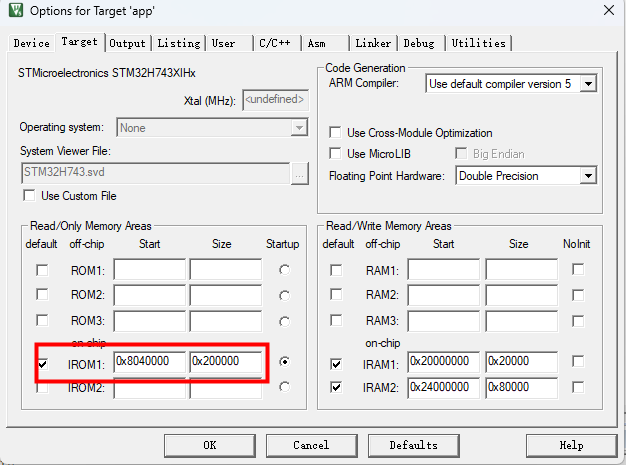This screenshot has height=465, width=626.
Task: Select the Target tab
Action: pyautogui.click(x=79, y=42)
